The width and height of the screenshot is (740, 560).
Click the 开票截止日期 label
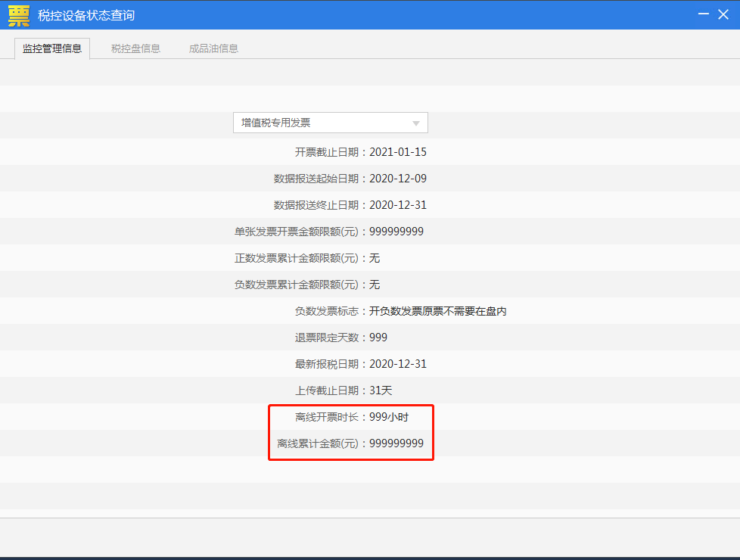coord(327,152)
